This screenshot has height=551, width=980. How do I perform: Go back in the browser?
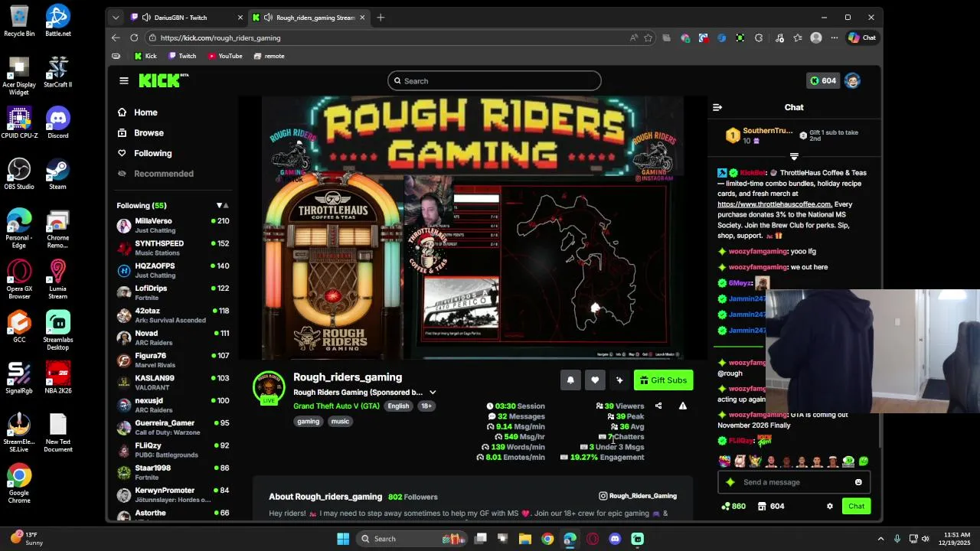(116, 37)
